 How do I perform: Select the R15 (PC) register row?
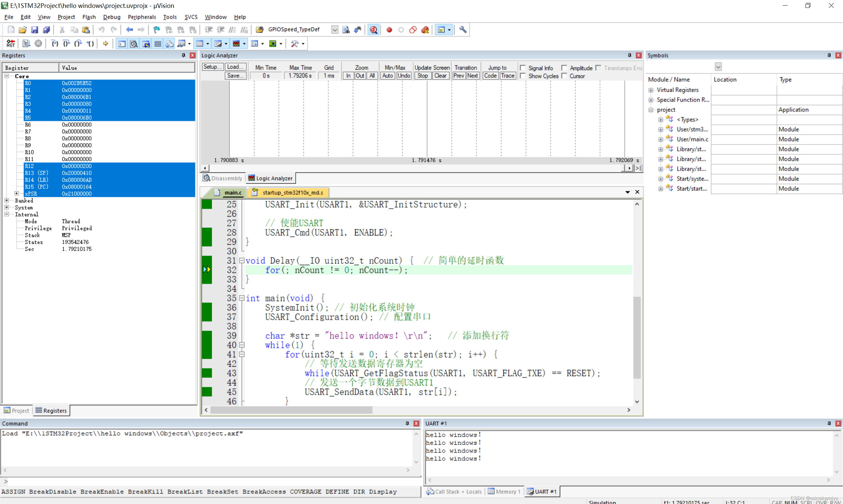(109, 187)
